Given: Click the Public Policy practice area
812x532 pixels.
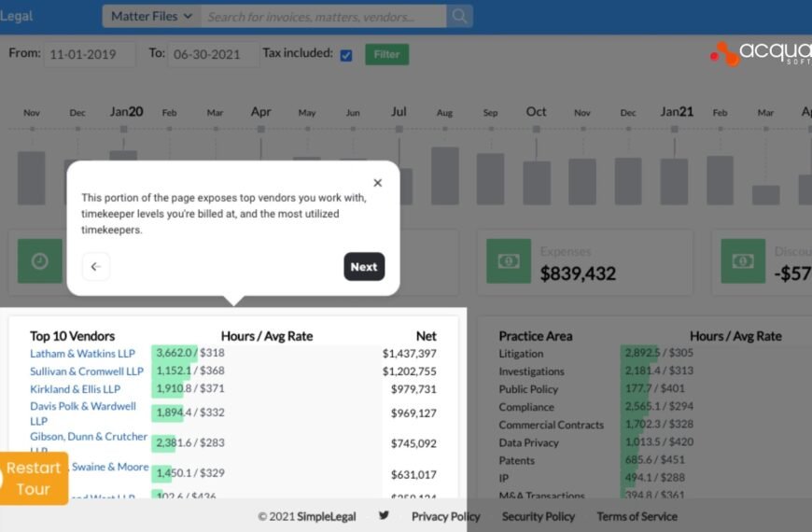Looking at the screenshot, I should point(528,389).
